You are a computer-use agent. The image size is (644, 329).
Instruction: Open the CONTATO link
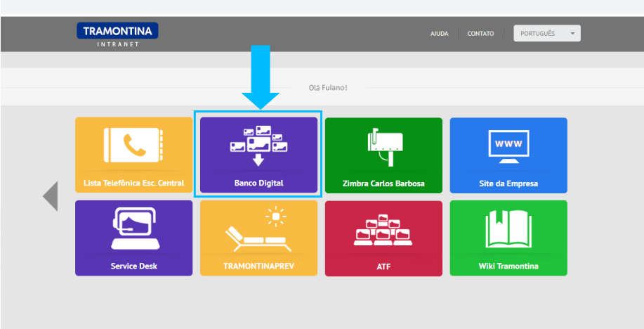[480, 34]
